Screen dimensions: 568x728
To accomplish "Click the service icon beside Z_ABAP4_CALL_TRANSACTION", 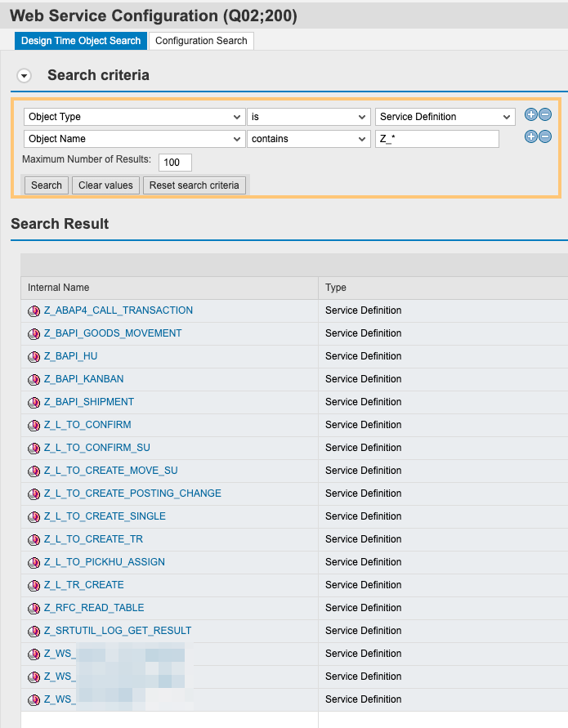I will point(34,311).
